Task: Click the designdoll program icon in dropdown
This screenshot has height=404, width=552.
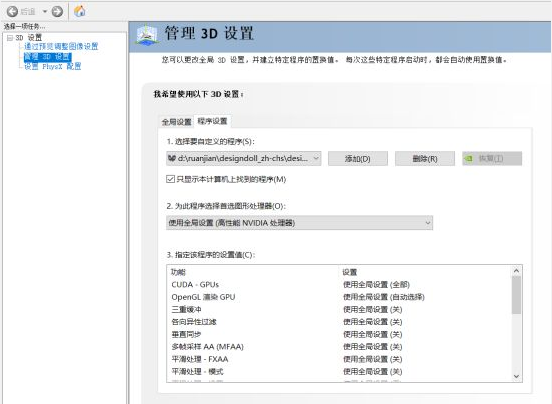Action: click(x=172, y=158)
